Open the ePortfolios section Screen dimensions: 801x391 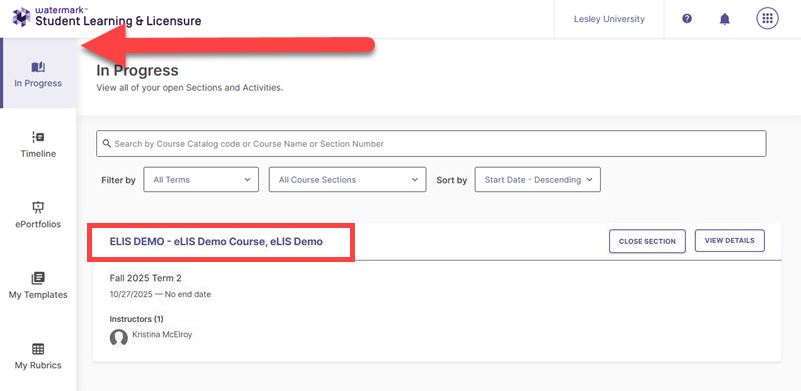(x=38, y=215)
